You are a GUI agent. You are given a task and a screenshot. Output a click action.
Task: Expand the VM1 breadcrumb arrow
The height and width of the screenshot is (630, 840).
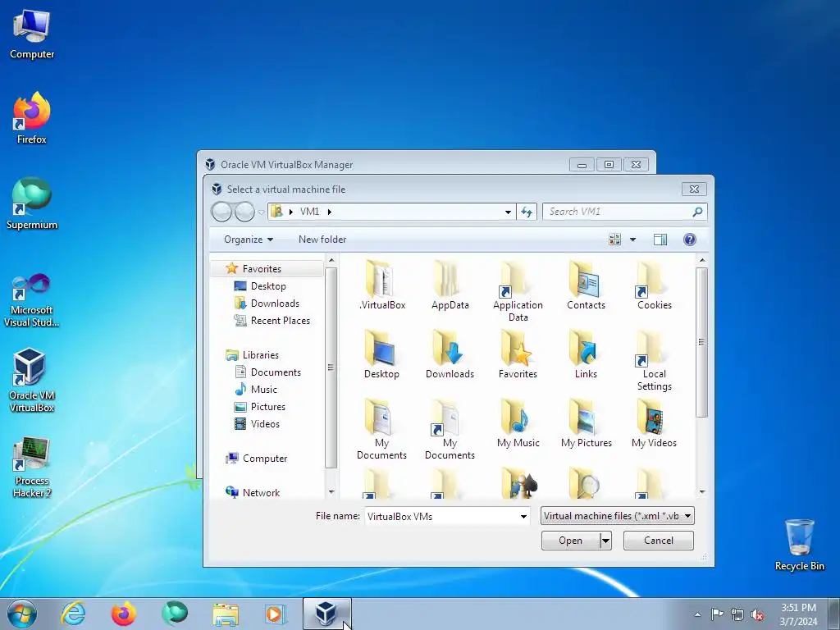pyautogui.click(x=330, y=212)
